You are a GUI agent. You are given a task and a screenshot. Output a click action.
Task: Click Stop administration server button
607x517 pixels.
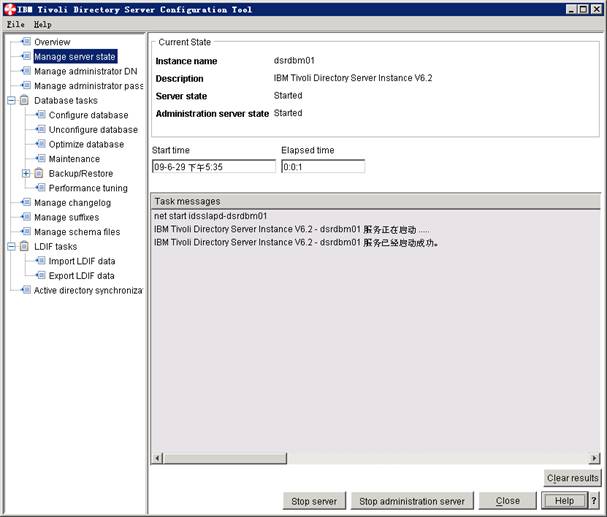click(412, 501)
